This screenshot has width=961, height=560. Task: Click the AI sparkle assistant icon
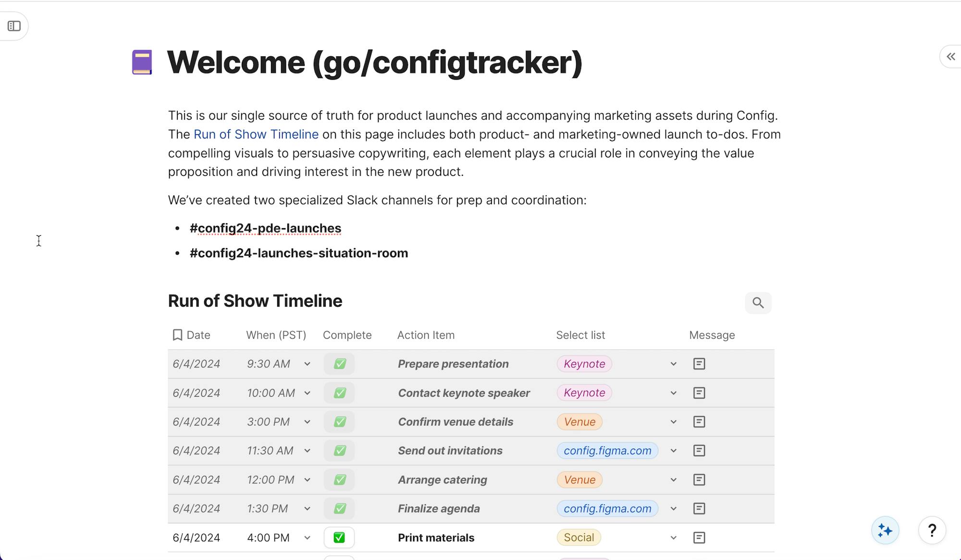(x=885, y=530)
